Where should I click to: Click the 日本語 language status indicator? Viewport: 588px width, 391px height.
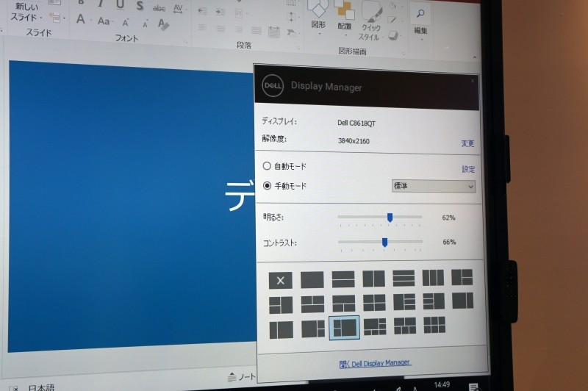tap(41, 387)
